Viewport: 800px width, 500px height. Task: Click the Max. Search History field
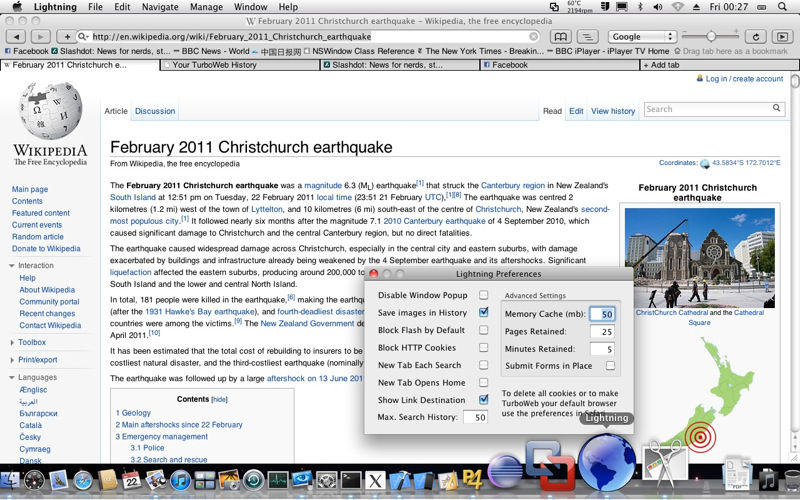[475, 417]
